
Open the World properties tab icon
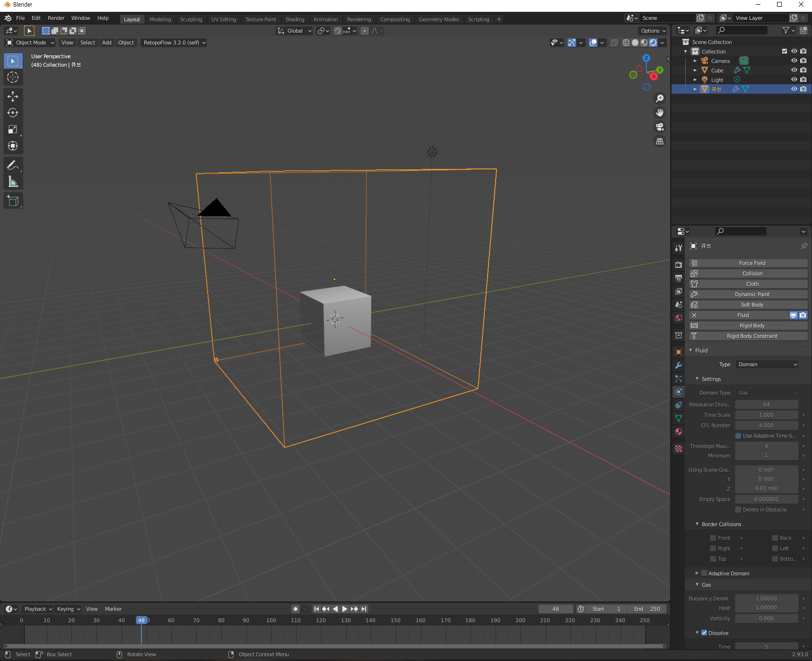tap(679, 318)
